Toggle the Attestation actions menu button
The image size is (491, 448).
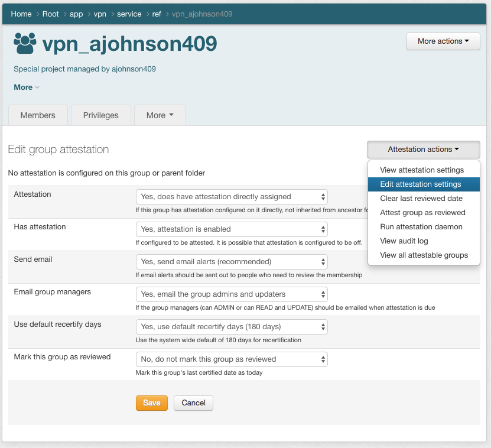pyautogui.click(x=423, y=150)
